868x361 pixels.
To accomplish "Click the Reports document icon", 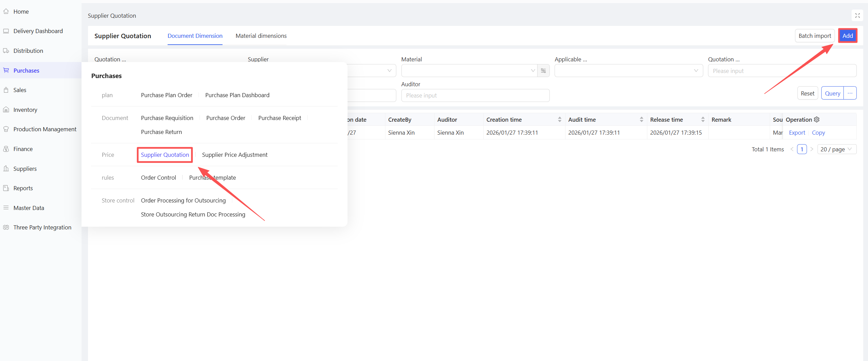I will 6,188.
